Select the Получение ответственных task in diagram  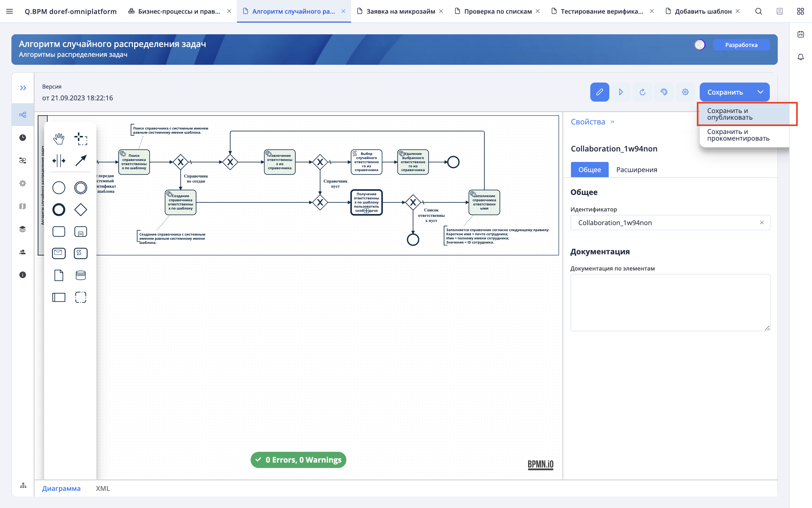[366, 202]
